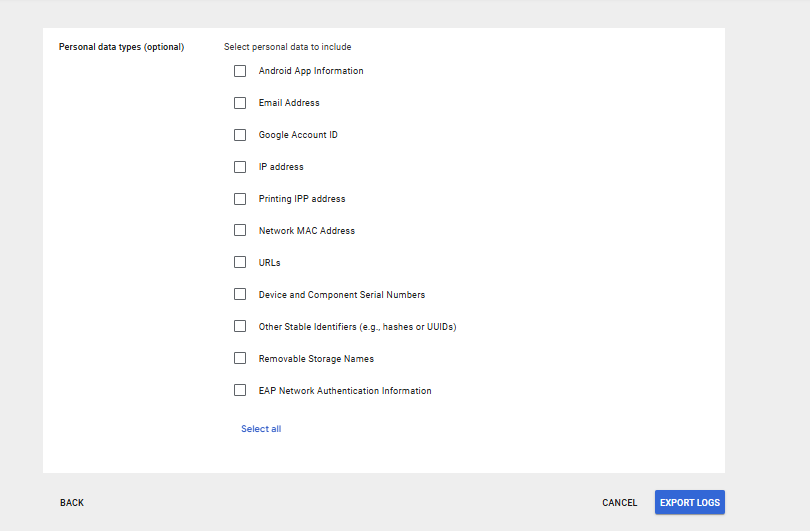Tick EAP Network Authentication Information checkbox
Screen dimensions: 810x531
pyautogui.click(x=240, y=390)
